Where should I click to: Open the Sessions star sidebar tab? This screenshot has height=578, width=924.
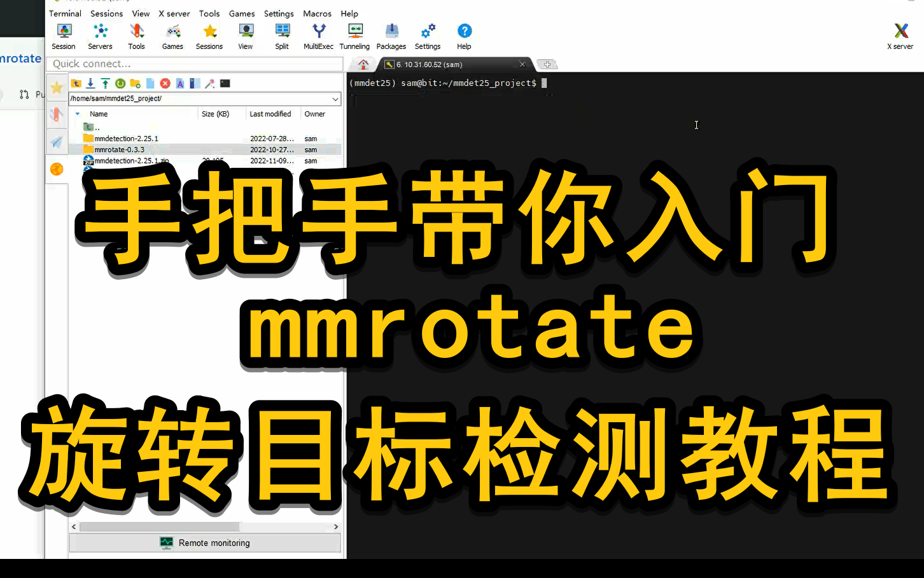click(57, 88)
